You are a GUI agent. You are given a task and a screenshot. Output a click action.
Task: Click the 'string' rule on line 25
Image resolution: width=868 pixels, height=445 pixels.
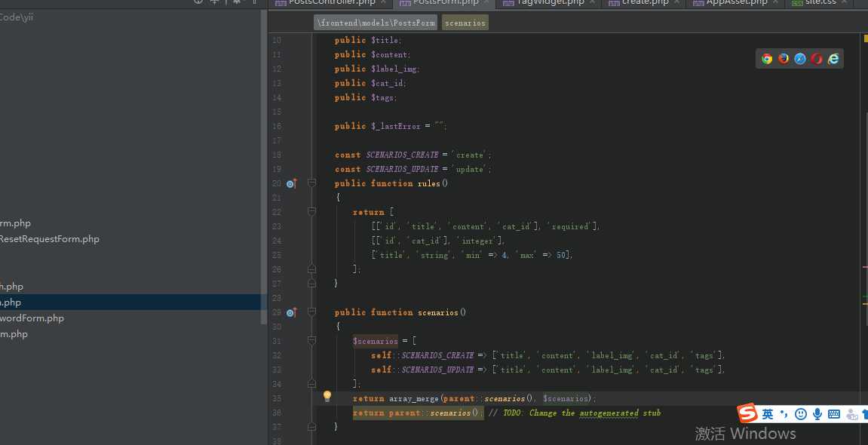[x=434, y=255]
